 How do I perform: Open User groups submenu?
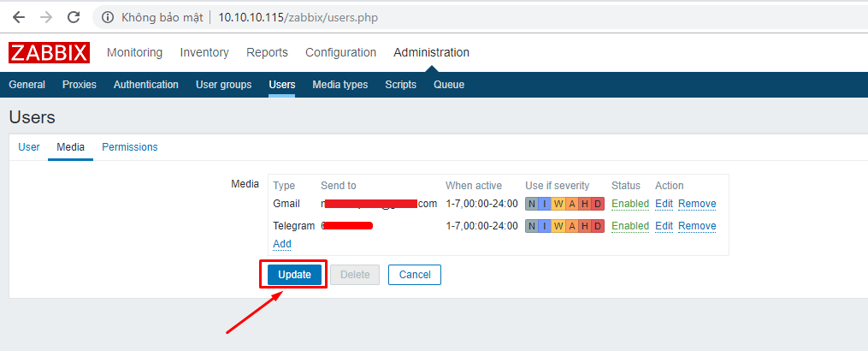[x=224, y=85]
